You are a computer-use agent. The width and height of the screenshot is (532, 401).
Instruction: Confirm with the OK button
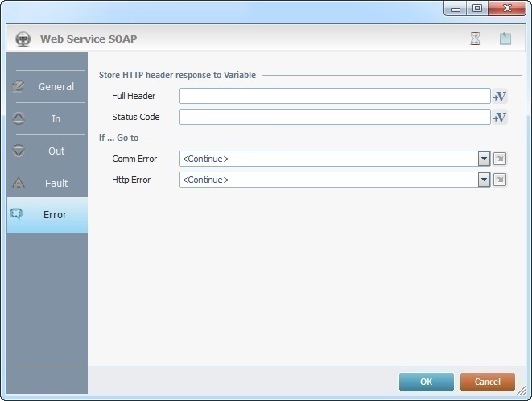pos(426,382)
